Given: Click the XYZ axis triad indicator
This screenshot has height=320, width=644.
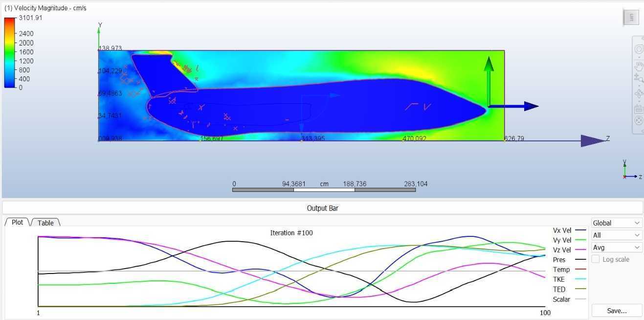Looking at the screenshot, I should (x=632, y=170).
